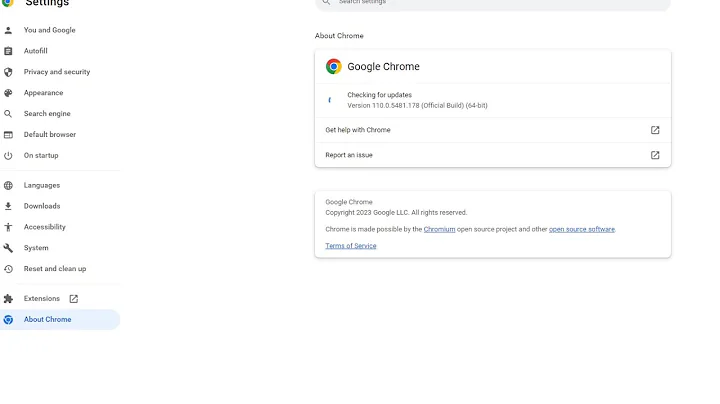
Task: Click the update-checking spinner icon
Action: tap(330, 100)
